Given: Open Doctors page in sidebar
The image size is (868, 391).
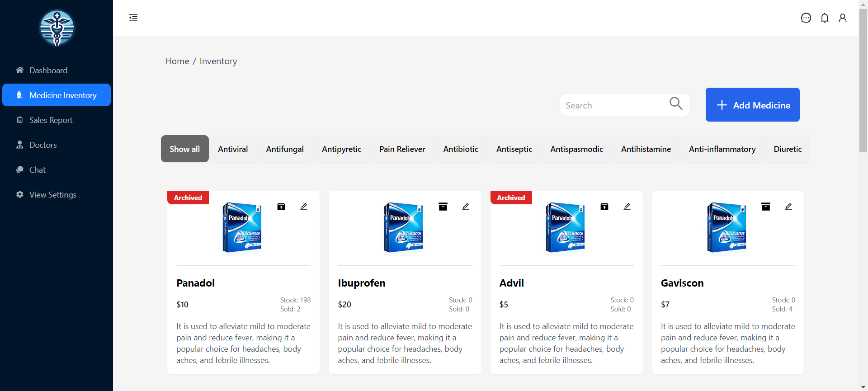Looking at the screenshot, I should tap(57, 145).
